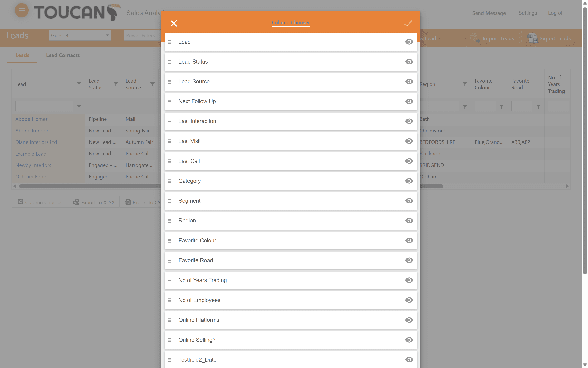Click the Export Leads button
The width and height of the screenshot is (588, 368).
click(x=549, y=38)
